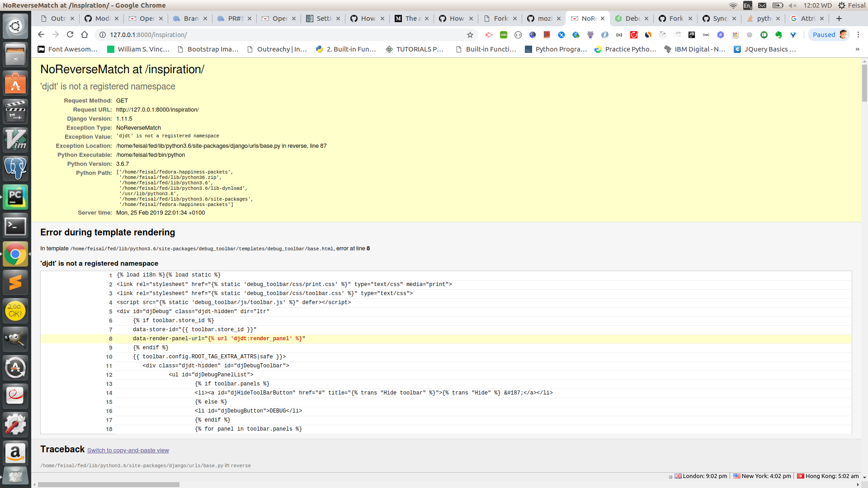Open the keyboard language indicator

coord(748,5)
